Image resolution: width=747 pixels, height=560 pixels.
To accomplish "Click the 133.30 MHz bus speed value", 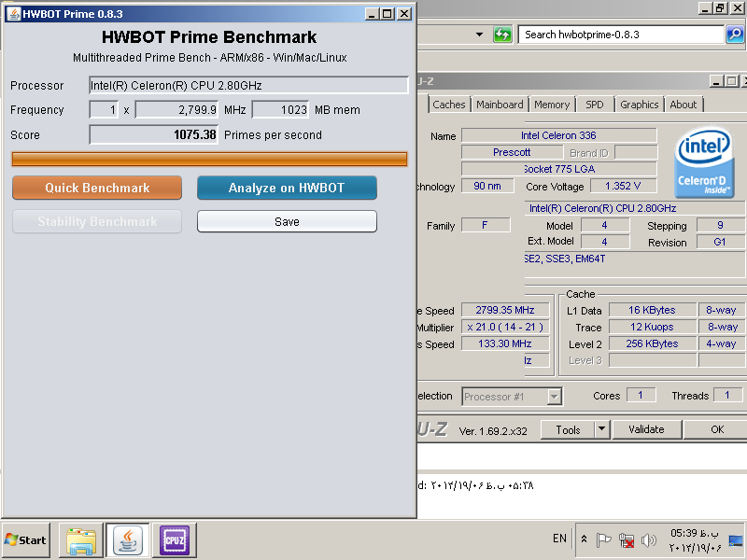I will pos(505,343).
